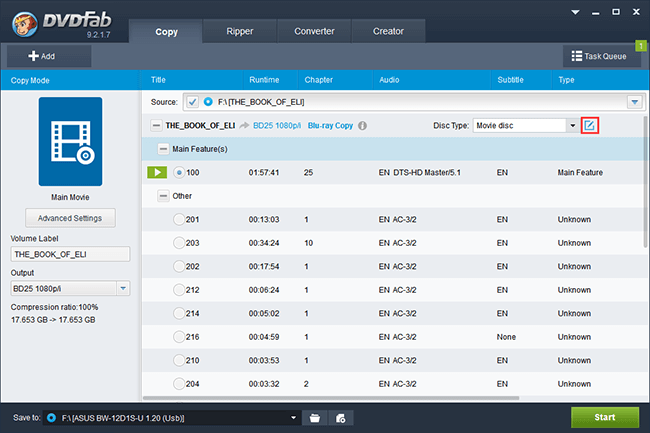
Task: Click the Title column header
Action: tap(192, 80)
